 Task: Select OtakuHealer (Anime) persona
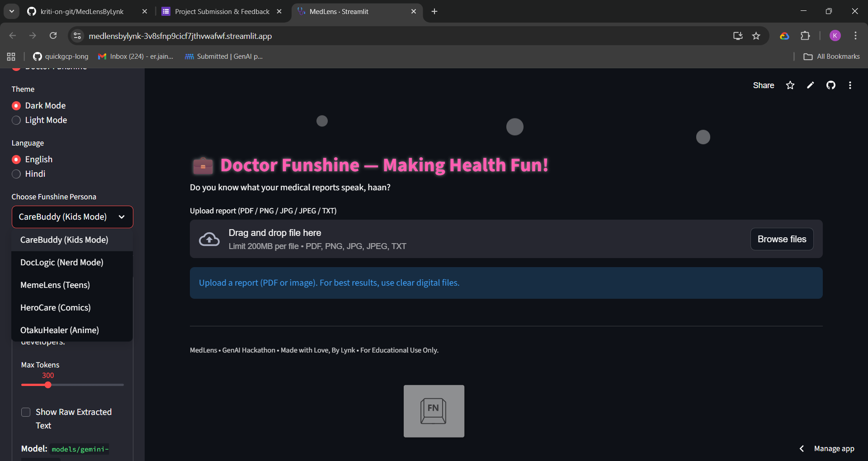(59, 330)
